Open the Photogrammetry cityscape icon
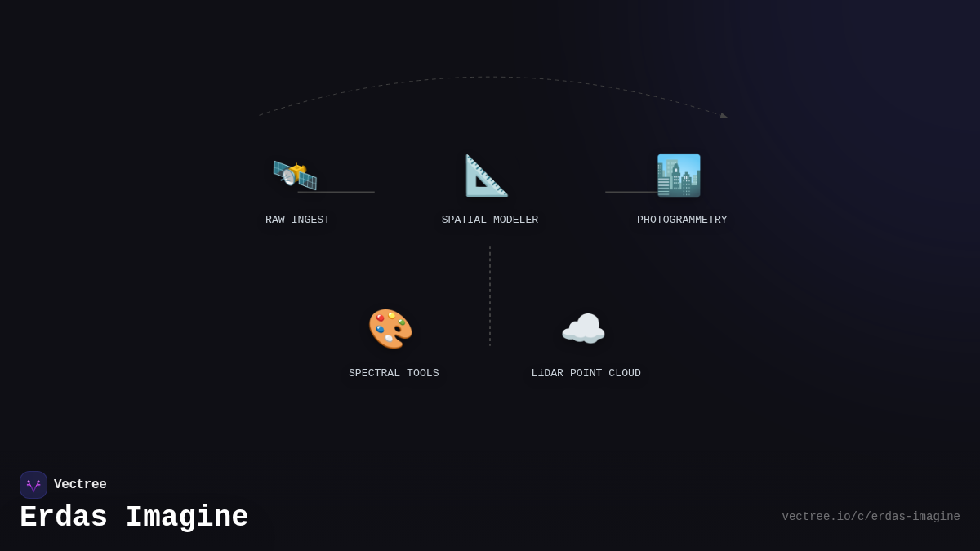The width and height of the screenshot is (980, 551). point(679,176)
